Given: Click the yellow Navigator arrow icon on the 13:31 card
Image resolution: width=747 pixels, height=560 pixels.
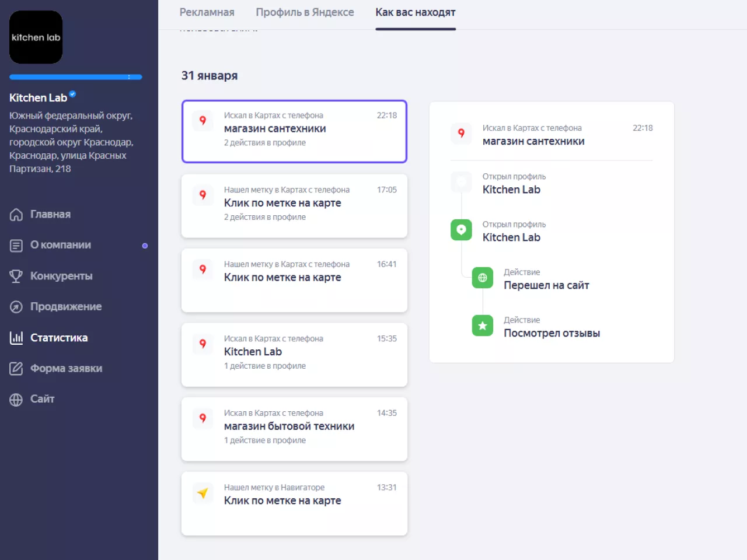Looking at the screenshot, I should coord(203,493).
